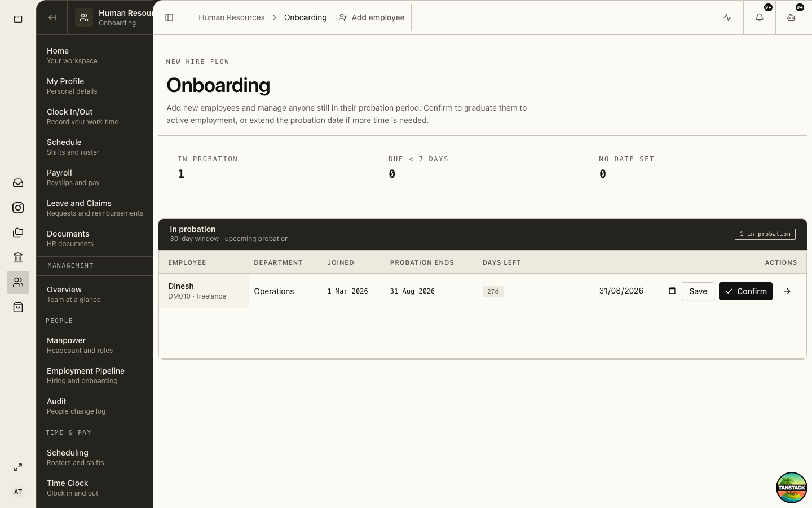Open the AT user avatar
This screenshot has height=508, width=812.
(18, 492)
